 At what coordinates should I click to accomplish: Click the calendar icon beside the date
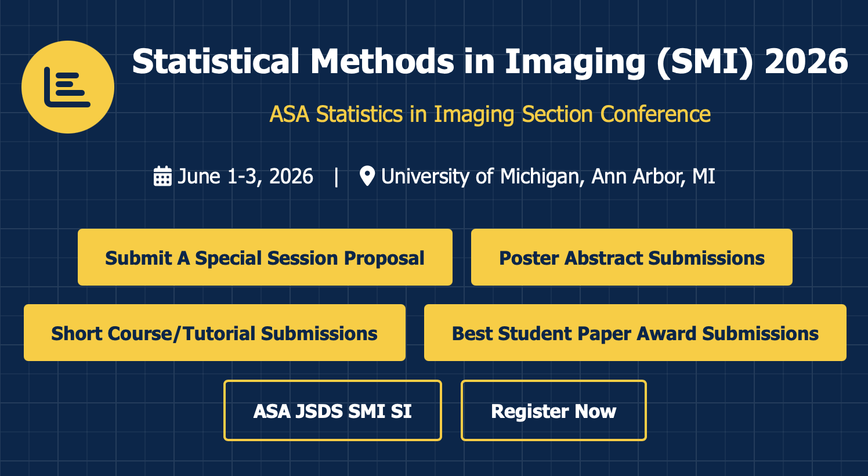click(x=162, y=176)
